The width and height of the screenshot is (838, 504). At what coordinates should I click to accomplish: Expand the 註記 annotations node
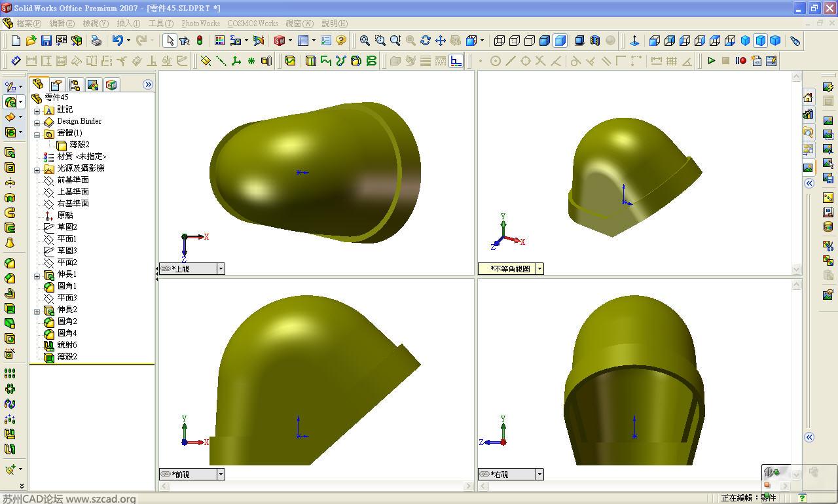[37, 111]
